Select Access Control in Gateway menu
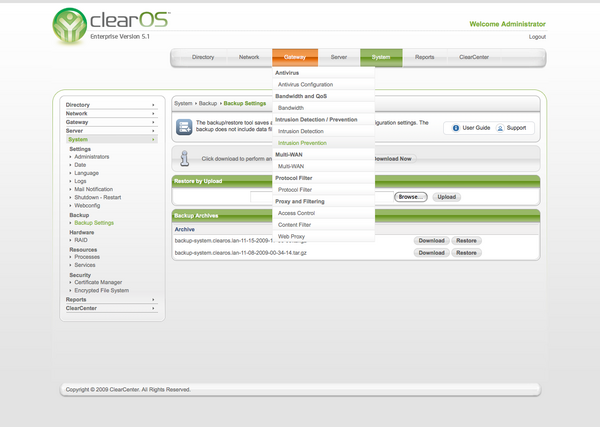The width and height of the screenshot is (600, 427). (324, 213)
